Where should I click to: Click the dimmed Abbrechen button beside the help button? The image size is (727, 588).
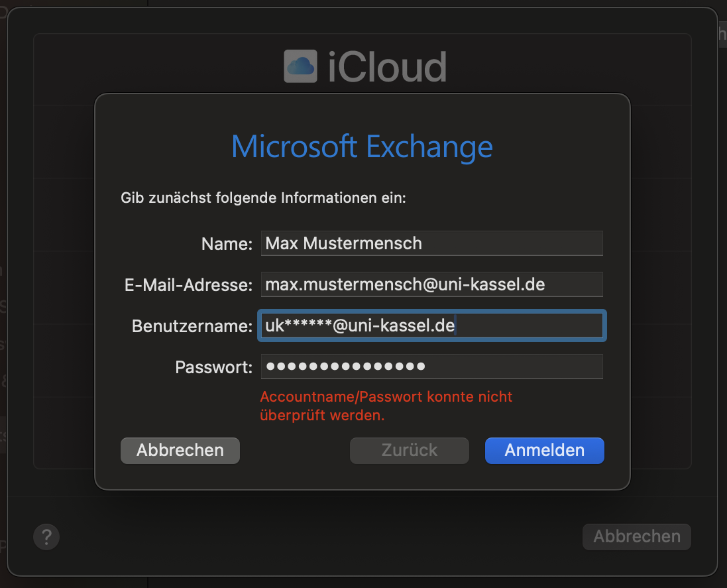(x=637, y=537)
